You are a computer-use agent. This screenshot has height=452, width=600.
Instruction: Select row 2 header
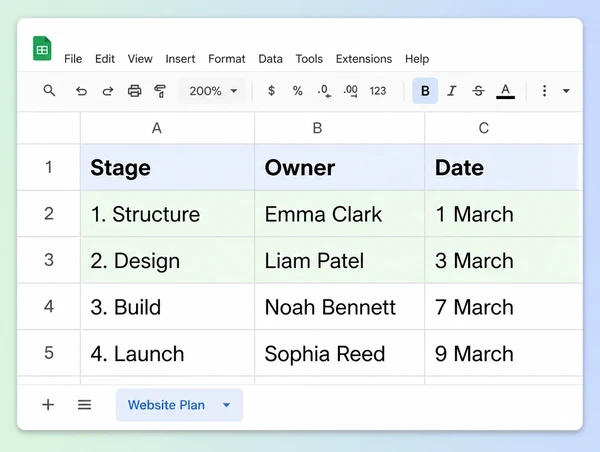tap(49, 214)
